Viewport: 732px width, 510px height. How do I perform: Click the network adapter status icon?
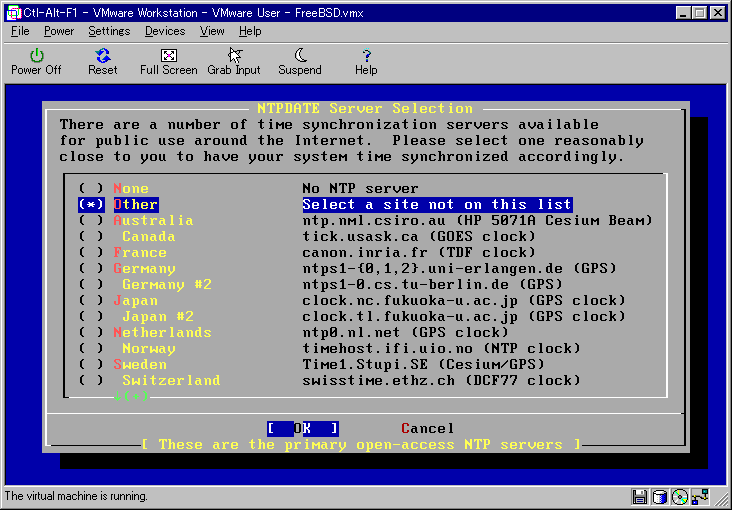pyautogui.click(x=701, y=496)
